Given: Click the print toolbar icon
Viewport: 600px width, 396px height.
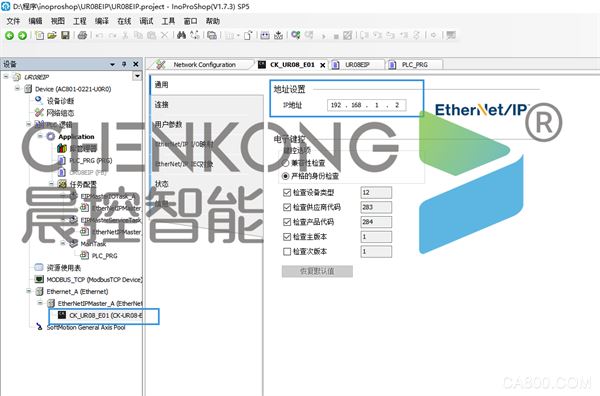Looking at the screenshot, I should pos(82,36).
